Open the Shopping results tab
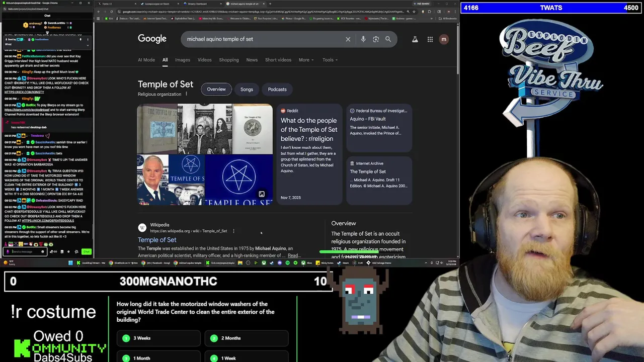 coord(229,60)
